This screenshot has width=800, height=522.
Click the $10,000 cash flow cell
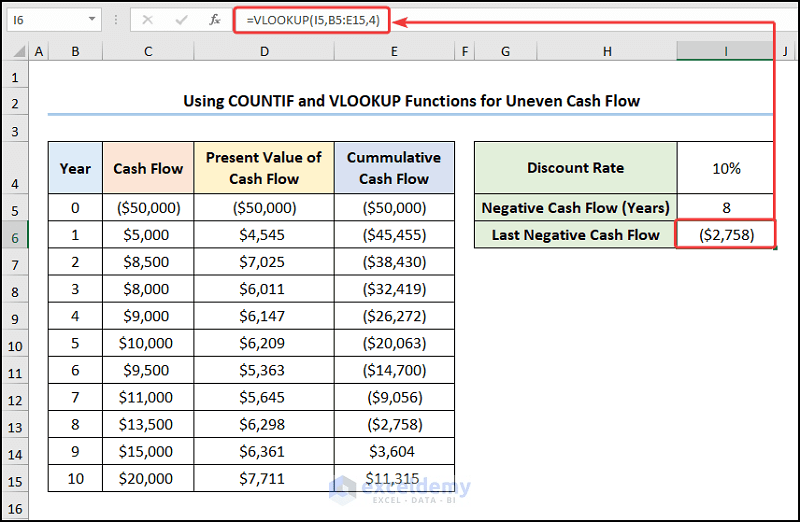148,343
